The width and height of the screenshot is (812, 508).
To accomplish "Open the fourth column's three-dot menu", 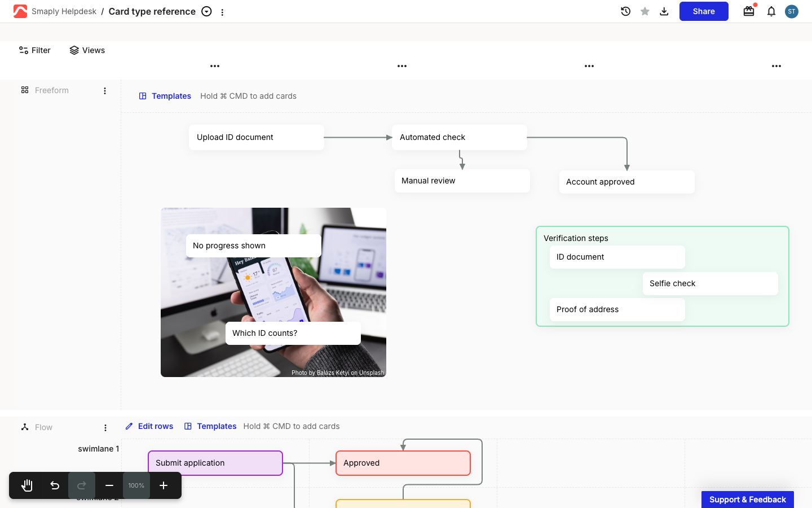I will (x=776, y=66).
